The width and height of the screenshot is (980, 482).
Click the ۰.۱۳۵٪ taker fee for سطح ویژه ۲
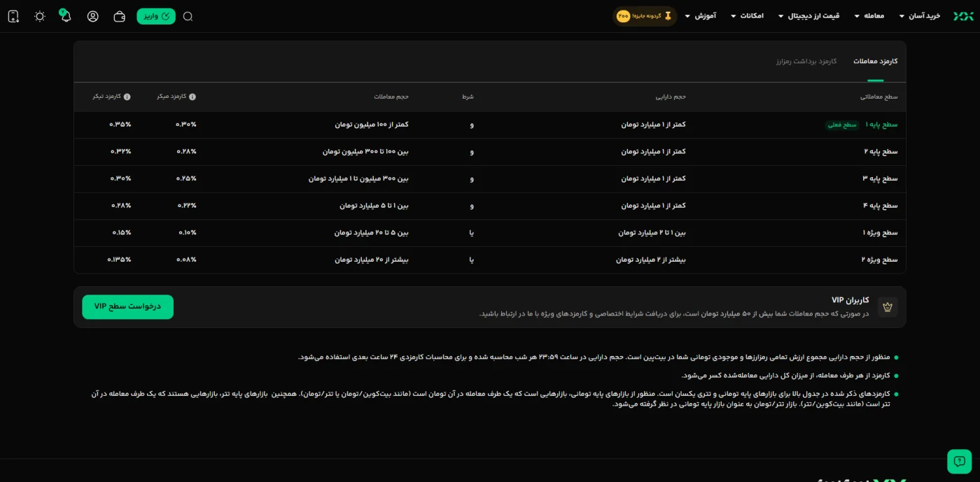coord(119,260)
